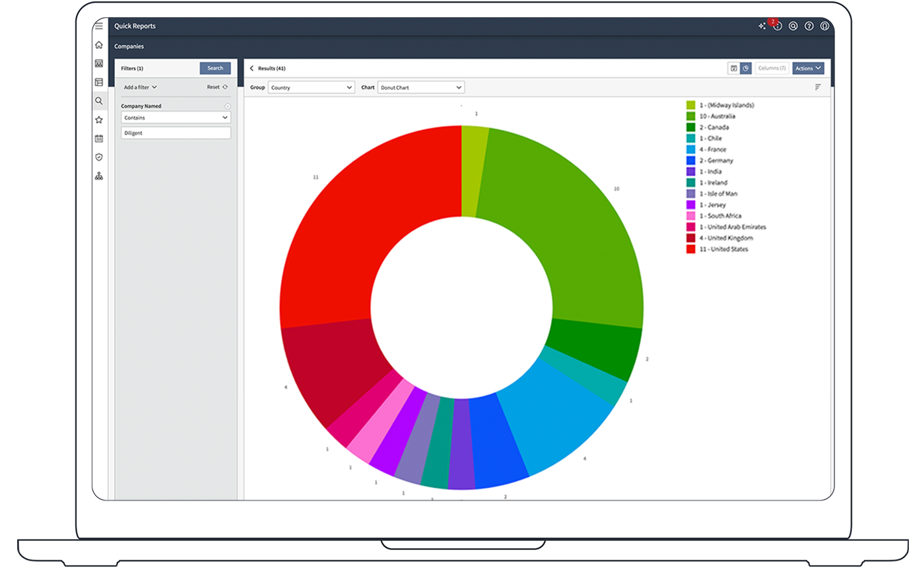Open the hamburger menu in the top-left corner
The image size is (924, 568).
tap(98, 26)
